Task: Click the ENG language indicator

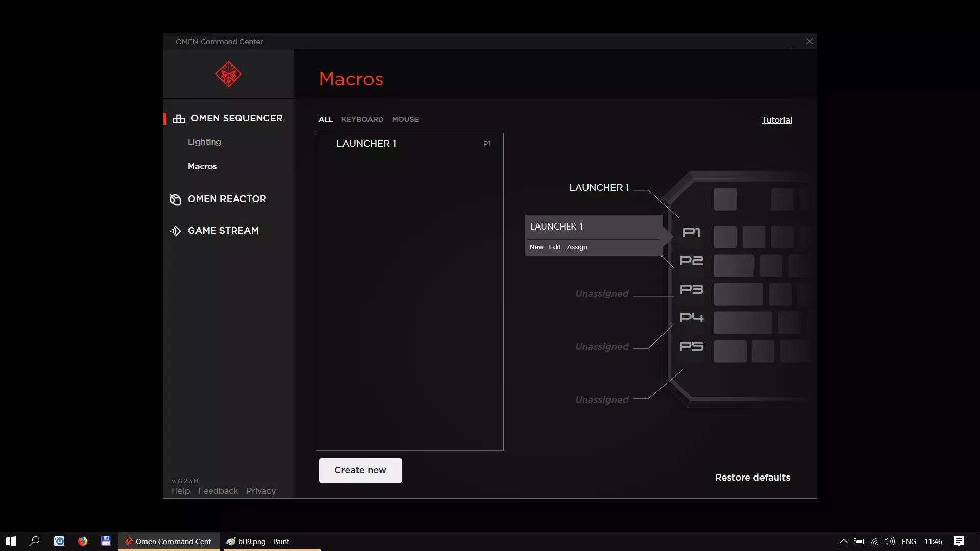Action: click(x=909, y=541)
